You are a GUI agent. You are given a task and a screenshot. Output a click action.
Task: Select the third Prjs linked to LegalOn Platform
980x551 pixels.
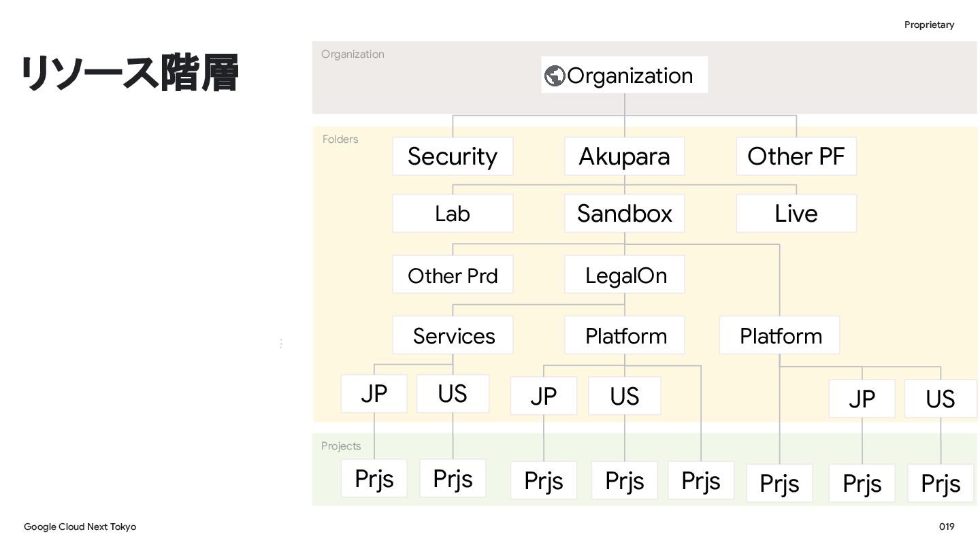[701, 481]
